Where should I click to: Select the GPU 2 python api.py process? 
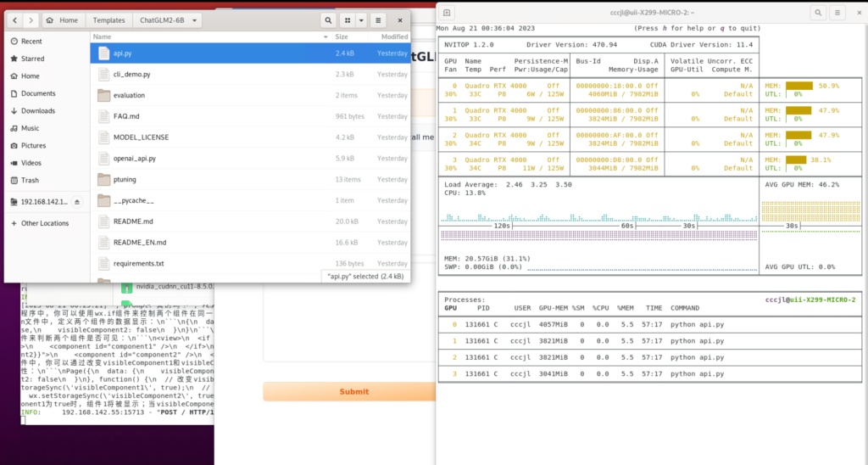[650, 357]
